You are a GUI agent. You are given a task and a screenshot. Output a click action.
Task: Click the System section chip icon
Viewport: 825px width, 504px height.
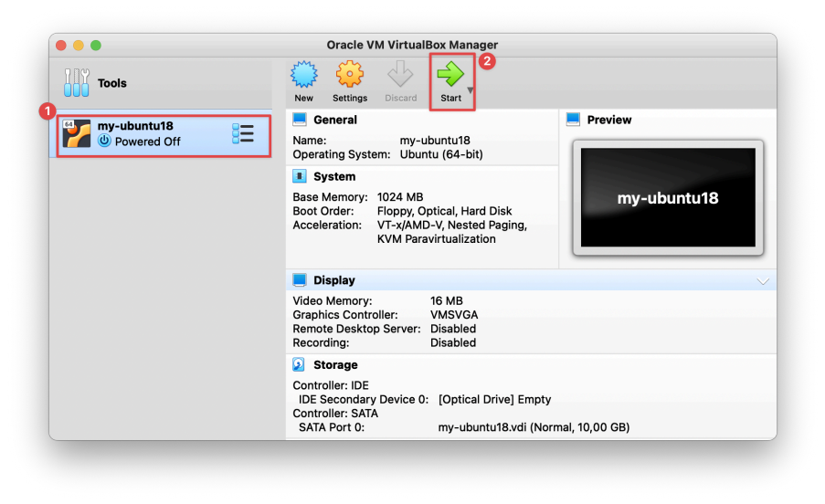[300, 176]
